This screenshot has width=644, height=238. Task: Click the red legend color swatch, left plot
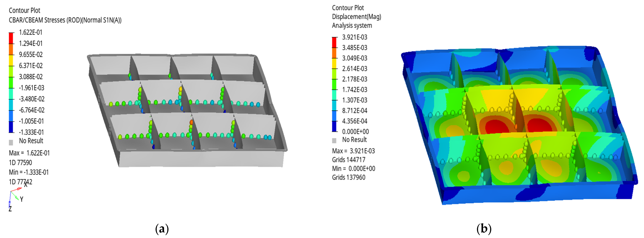(11, 38)
